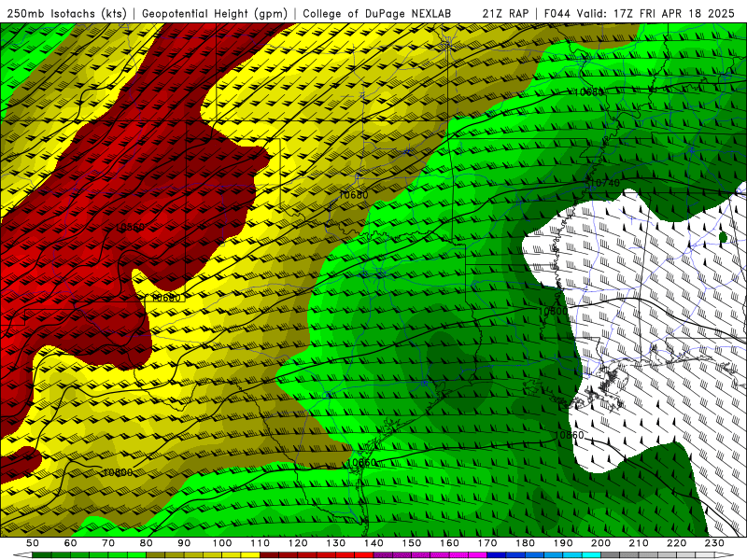Select the cyan swatch just left of 200
Screen dimensions: 747x560
591,555
